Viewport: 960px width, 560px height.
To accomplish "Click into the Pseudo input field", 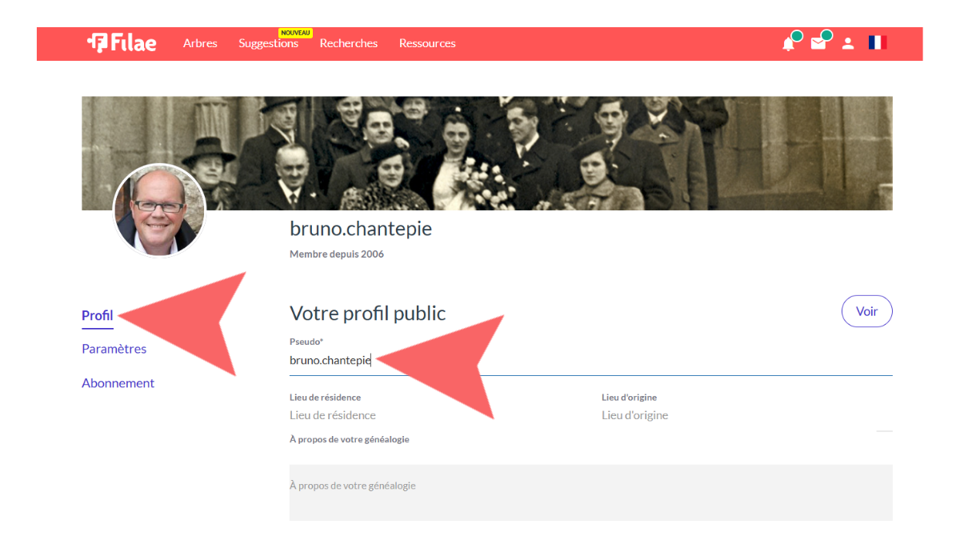I will pyautogui.click(x=590, y=361).
